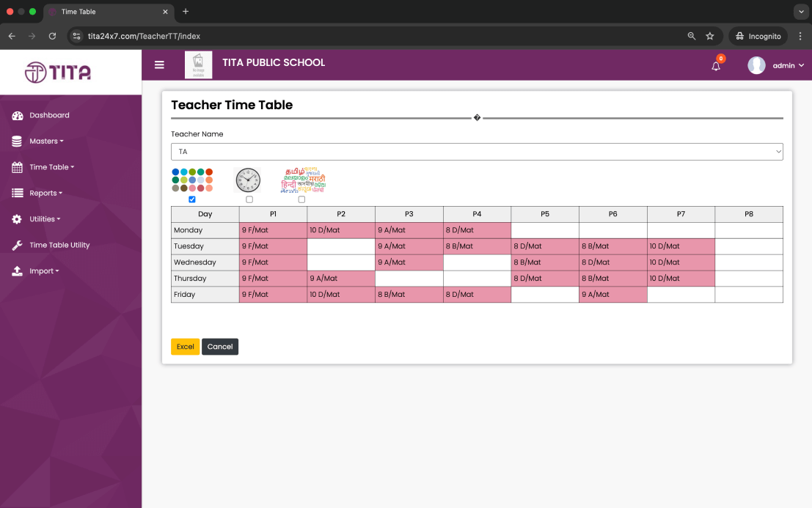This screenshot has height=508, width=812.
Task: Open the browser tab search dropdown
Action: (801, 12)
